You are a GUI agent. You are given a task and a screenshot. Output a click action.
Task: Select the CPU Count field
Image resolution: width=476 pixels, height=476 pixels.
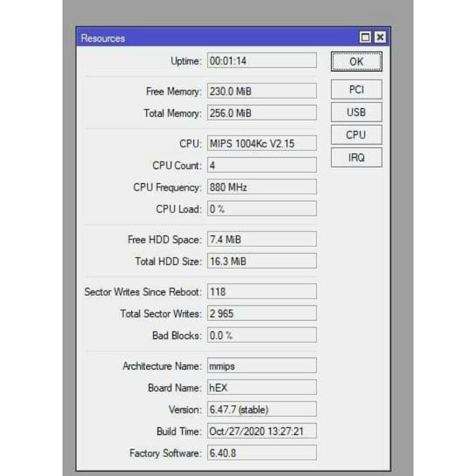coord(261,165)
